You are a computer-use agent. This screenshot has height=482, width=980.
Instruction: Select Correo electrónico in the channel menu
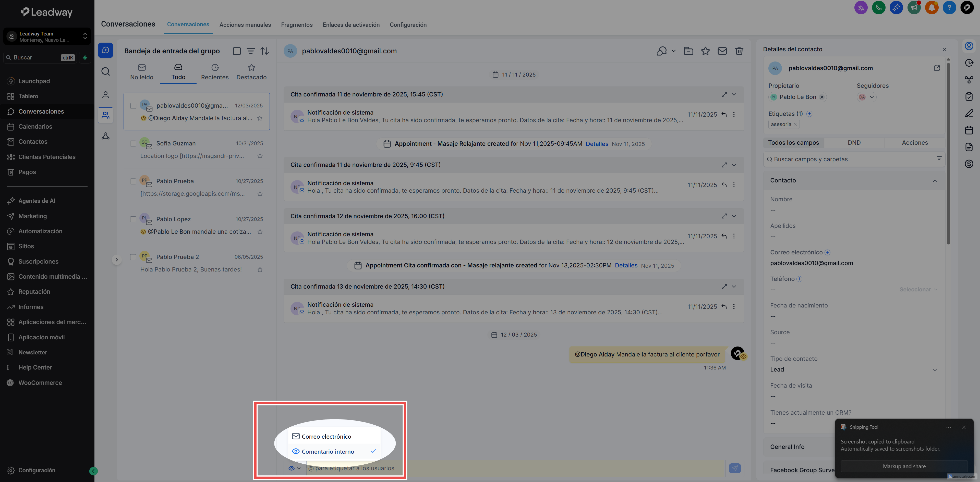pyautogui.click(x=326, y=436)
